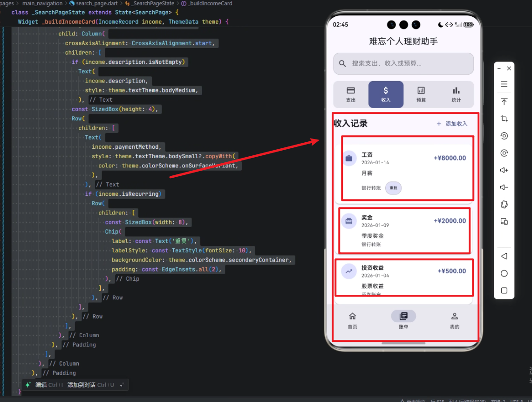This screenshot has height=402, width=532.
Task: Click the 季度奖金 description text
Action: pos(373,236)
